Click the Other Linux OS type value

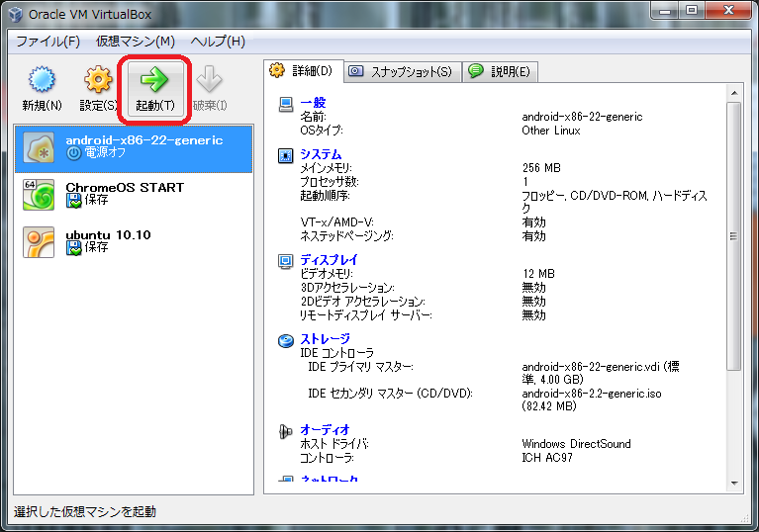(x=551, y=131)
